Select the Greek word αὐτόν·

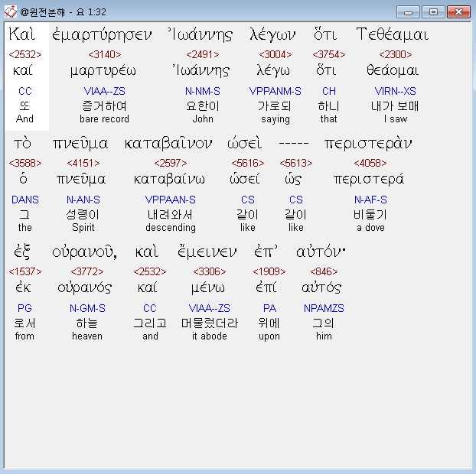[x=321, y=252]
